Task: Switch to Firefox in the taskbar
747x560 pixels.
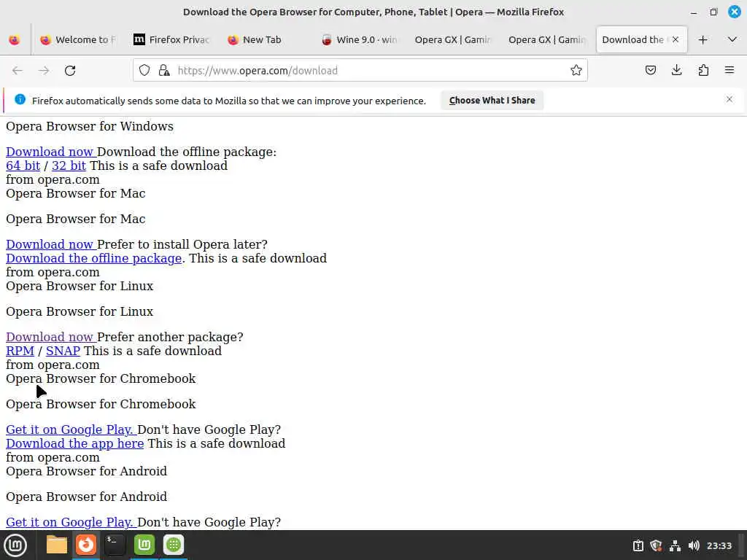Action: pyautogui.click(x=86, y=545)
